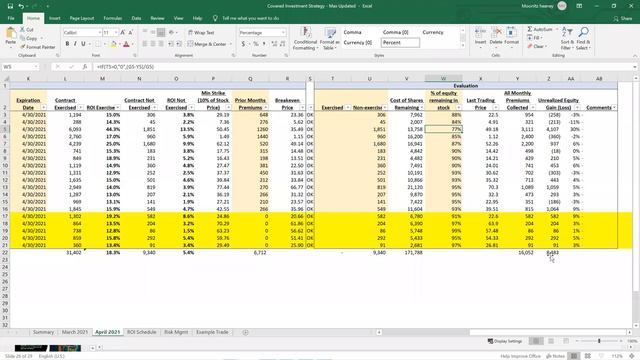640x360 pixels.
Task: Click the Share button
Action: 623,18
